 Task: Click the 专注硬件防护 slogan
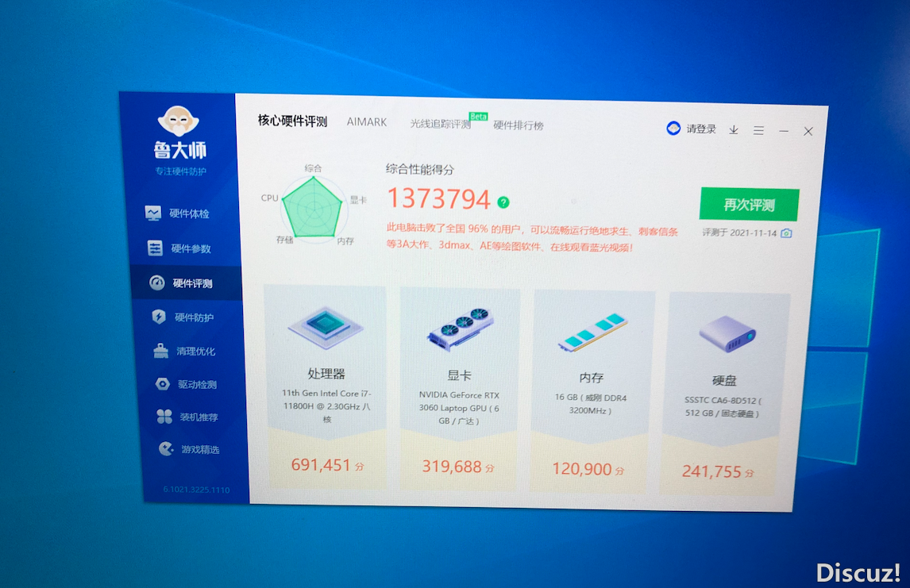(180, 171)
